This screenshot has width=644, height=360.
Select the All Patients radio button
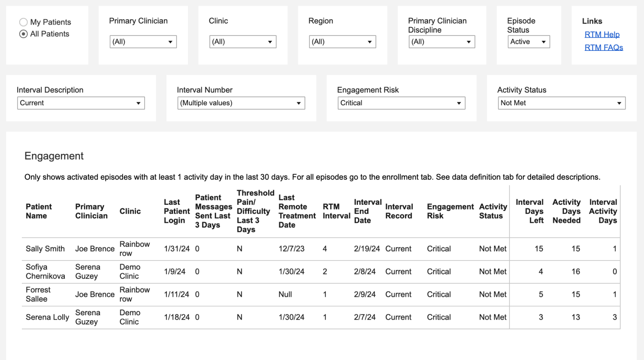(x=24, y=34)
